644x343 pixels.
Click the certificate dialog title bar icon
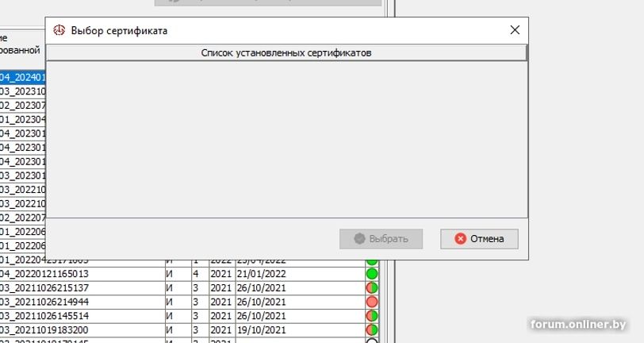point(58,30)
